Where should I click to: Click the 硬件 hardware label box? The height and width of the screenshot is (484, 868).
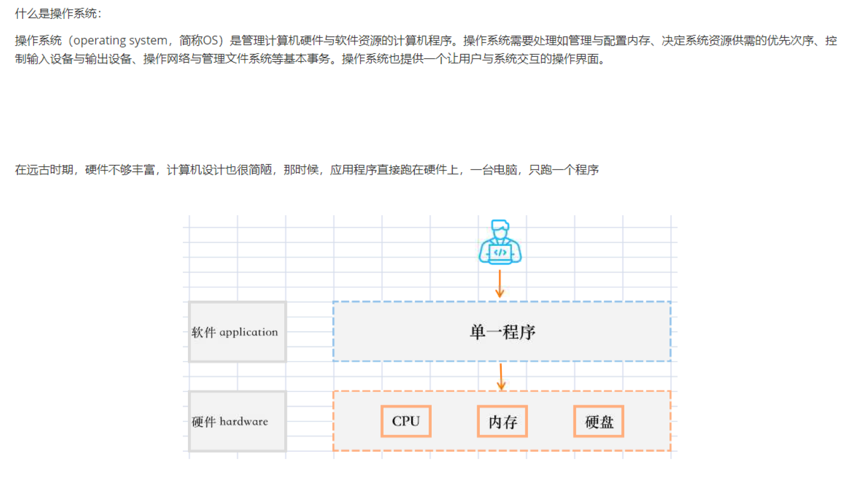pos(238,422)
